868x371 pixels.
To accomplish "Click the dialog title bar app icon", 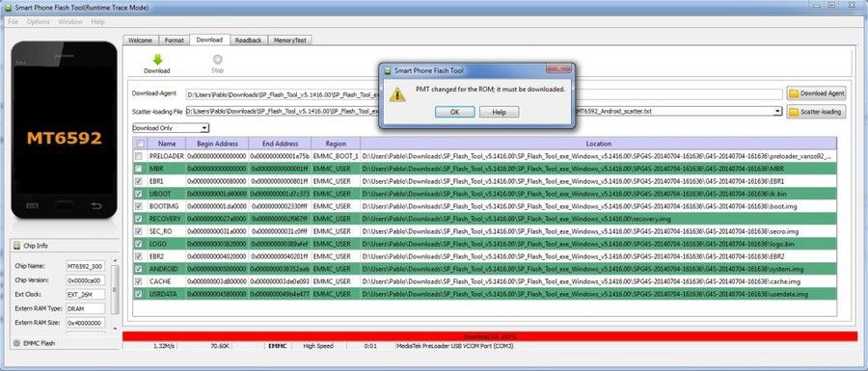I will tap(388, 70).
